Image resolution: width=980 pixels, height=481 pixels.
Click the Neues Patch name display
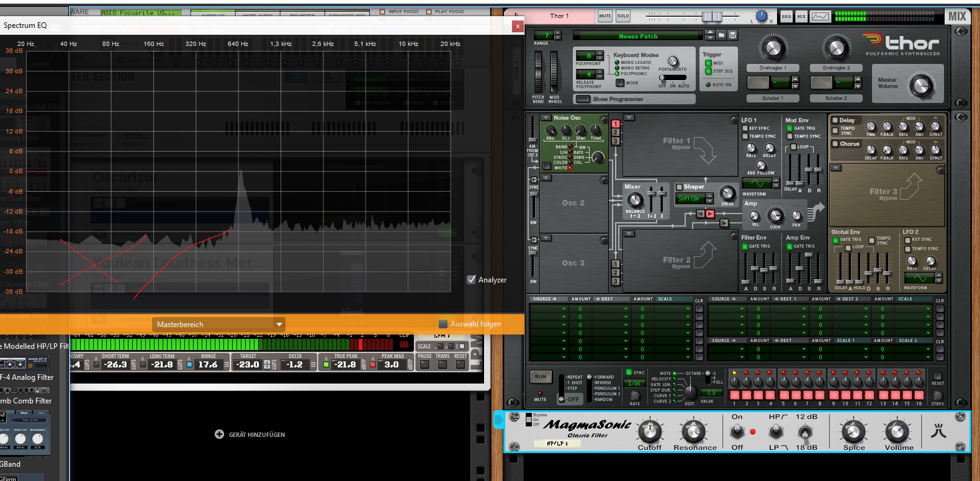click(637, 36)
